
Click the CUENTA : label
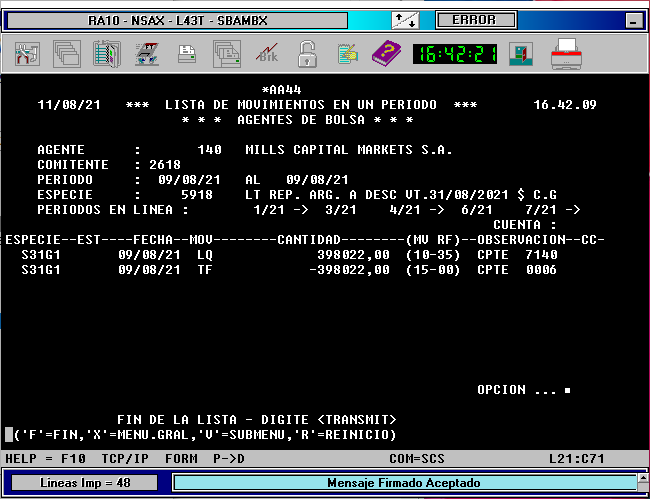tap(525, 225)
